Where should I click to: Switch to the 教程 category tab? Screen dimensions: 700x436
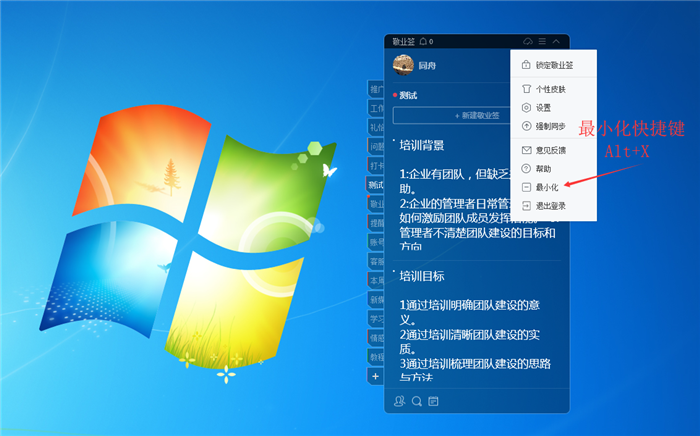pos(376,357)
